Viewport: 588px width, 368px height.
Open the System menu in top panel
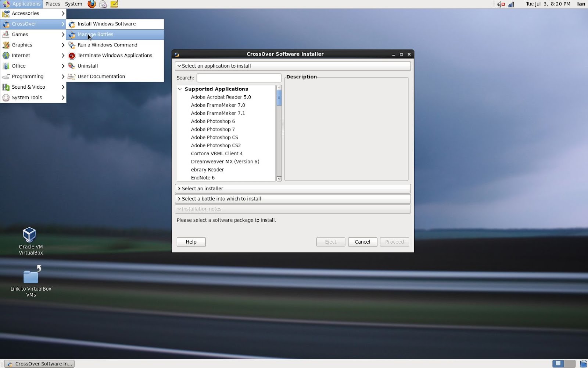tap(73, 4)
